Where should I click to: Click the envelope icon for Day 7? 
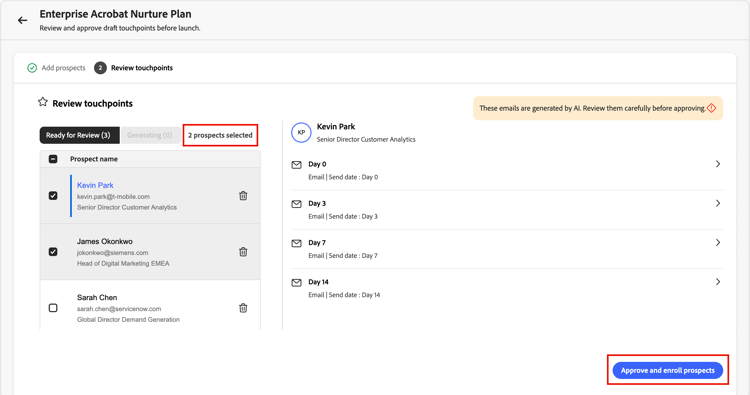point(297,243)
